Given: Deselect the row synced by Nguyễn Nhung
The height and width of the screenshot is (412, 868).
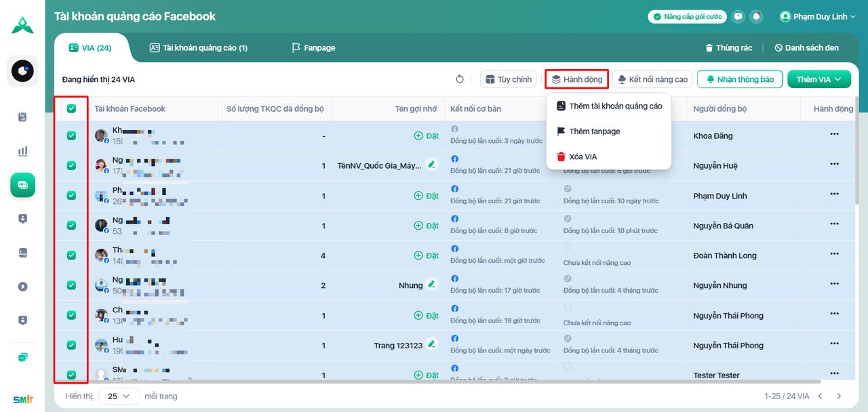Looking at the screenshot, I should click(71, 285).
